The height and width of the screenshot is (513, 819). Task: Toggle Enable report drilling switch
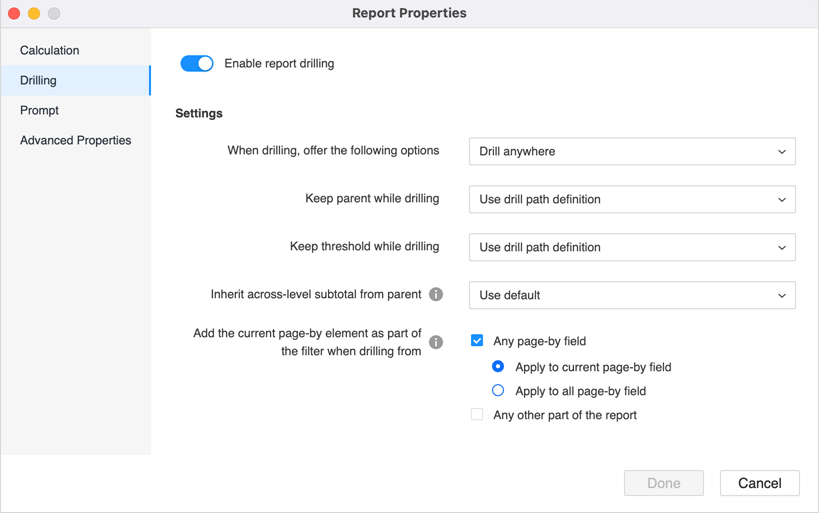pos(197,63)
